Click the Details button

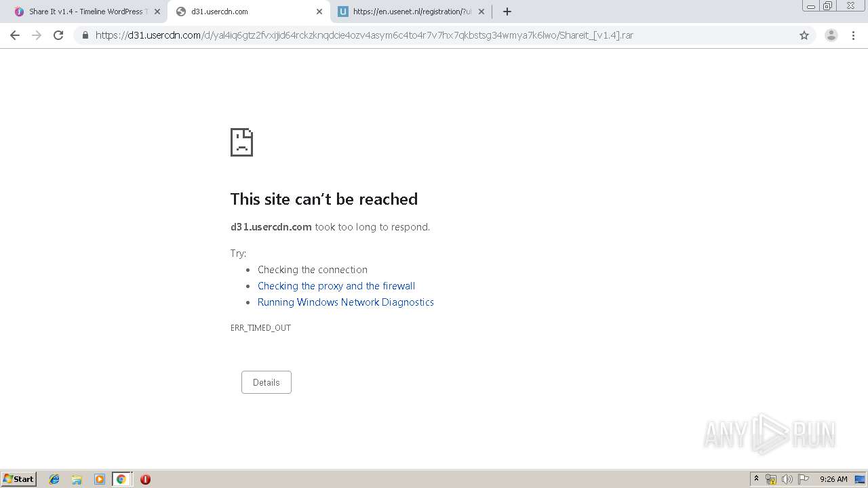[x=267, y=382]
